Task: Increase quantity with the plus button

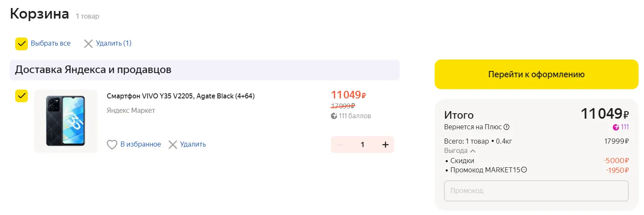Action: tap(385, 144)
